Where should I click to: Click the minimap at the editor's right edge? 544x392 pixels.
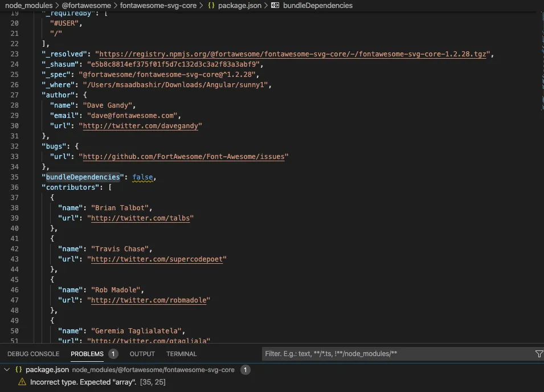(542, 61)
